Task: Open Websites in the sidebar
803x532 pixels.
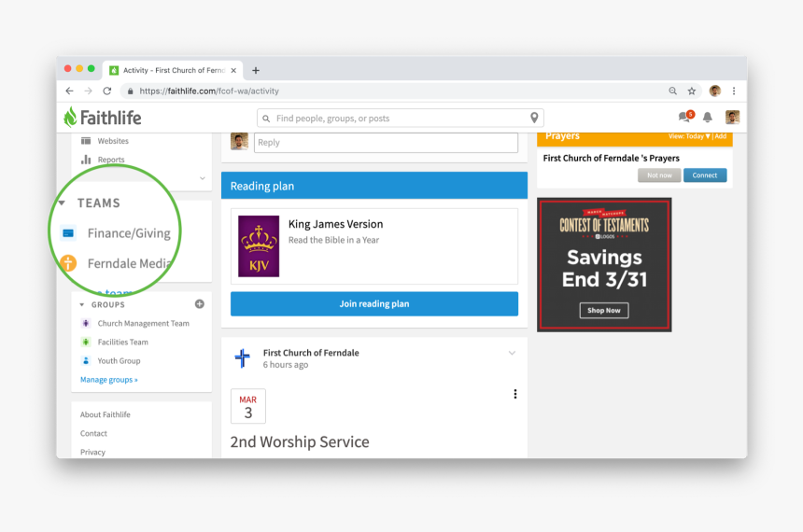Action: point(113,141)
